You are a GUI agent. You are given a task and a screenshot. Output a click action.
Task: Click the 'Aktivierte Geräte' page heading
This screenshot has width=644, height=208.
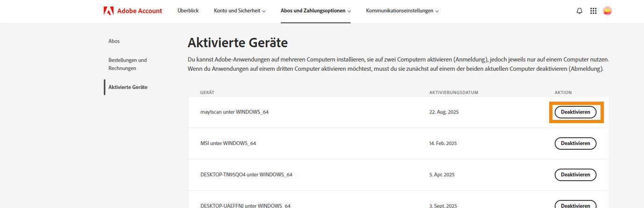coord(238,43)
